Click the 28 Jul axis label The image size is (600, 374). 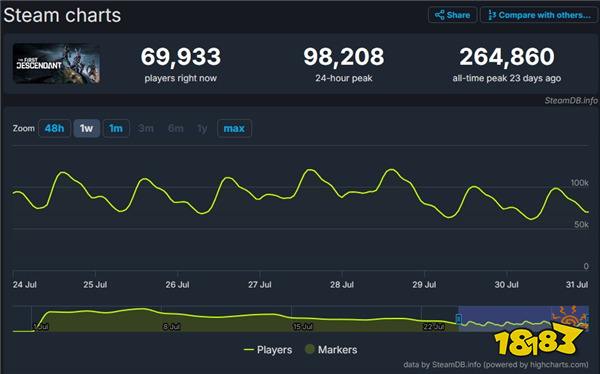click(x=342, y=284)
